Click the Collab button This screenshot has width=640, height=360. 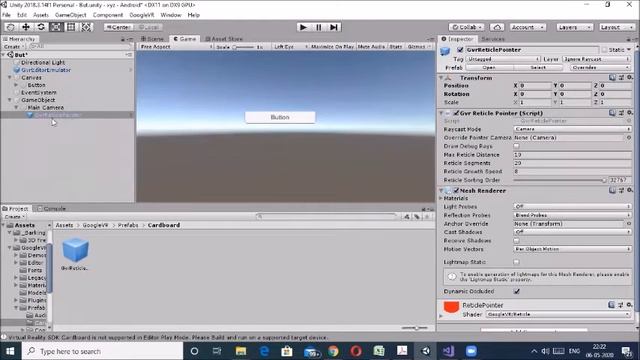pos(467,27)
